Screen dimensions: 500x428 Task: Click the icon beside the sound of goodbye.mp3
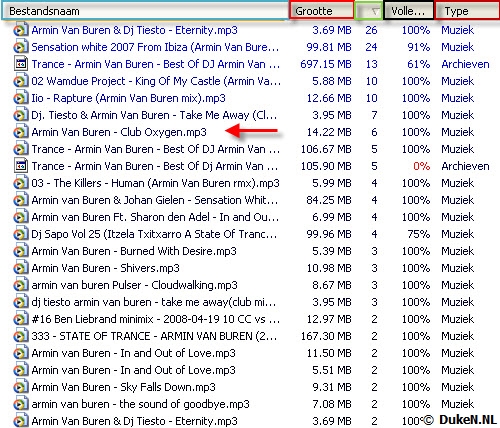(x=20, y=404)
